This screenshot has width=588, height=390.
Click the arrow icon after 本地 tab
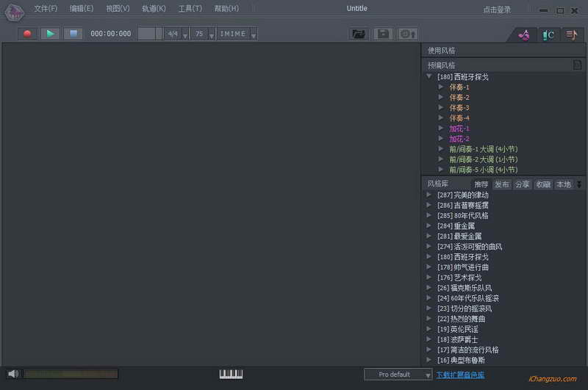(579, 184)
